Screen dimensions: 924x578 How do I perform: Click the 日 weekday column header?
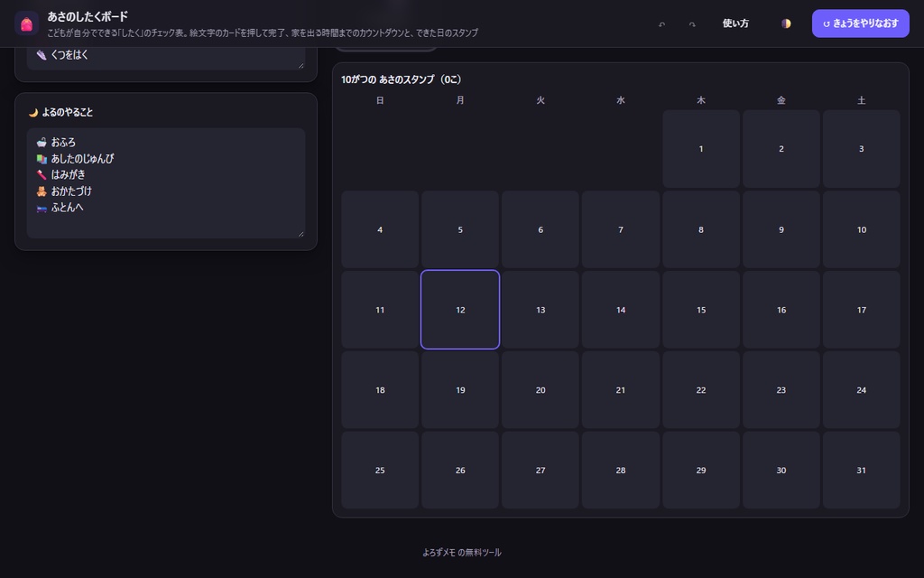pyautogui.click(x=380, y=100)
